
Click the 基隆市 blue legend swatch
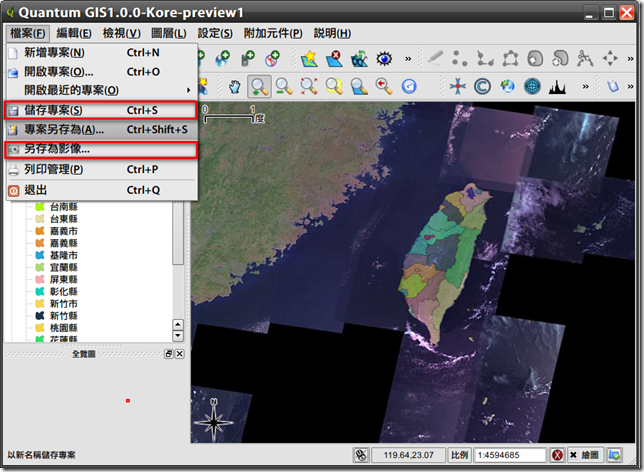pos(40,255)
